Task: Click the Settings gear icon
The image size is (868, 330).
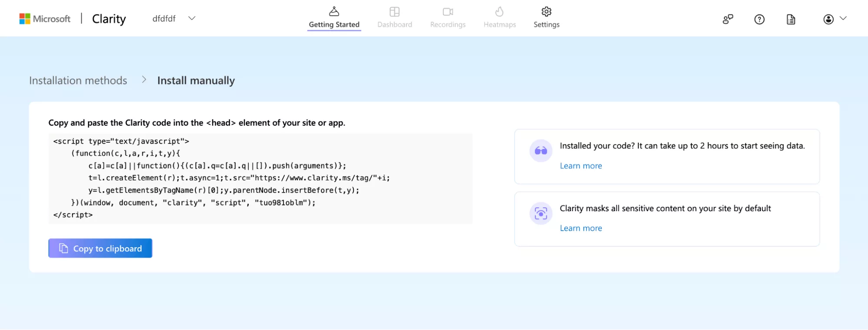Action: click(x=546, y=12)
